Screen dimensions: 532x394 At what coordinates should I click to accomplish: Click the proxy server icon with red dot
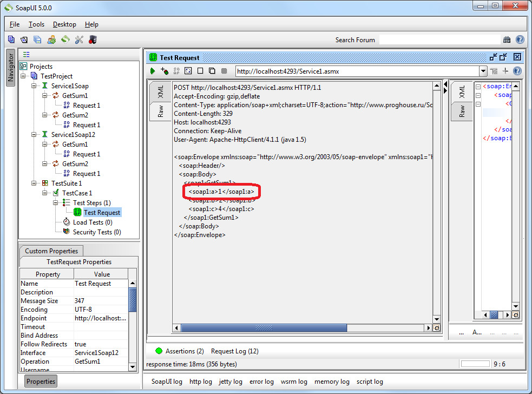point(93,40)
